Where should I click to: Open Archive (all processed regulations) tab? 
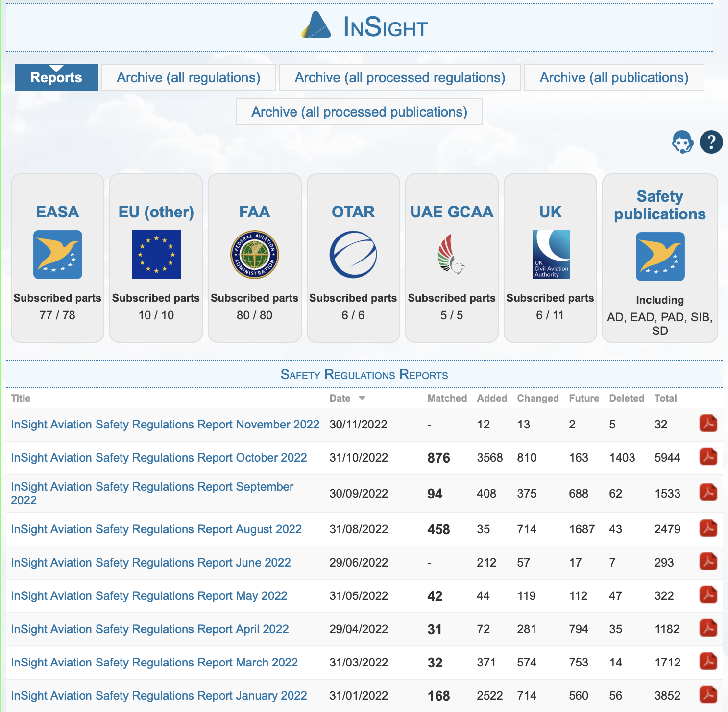click(x=400, y=77)
